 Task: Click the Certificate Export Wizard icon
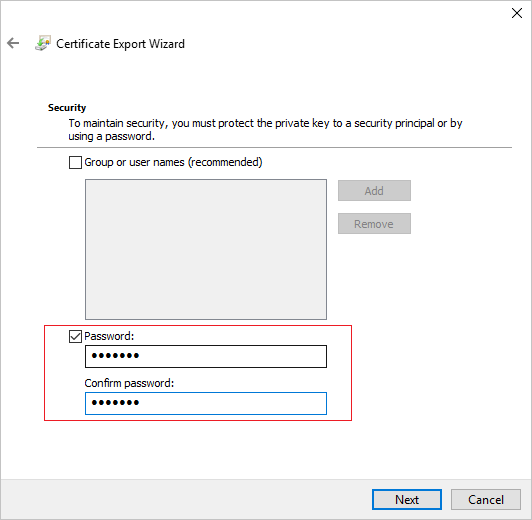click(x=43, y=43)
